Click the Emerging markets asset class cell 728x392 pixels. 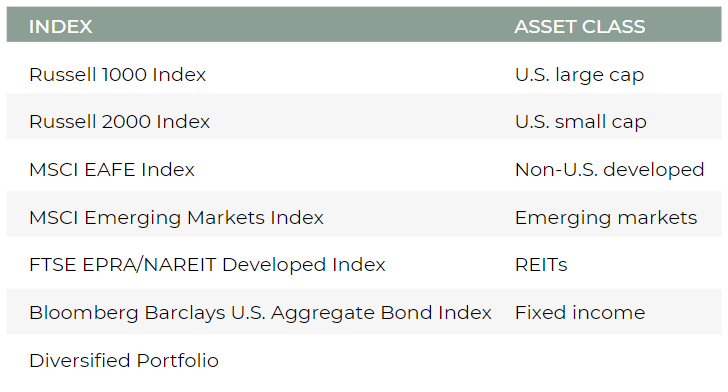click(x=606, y=217)
